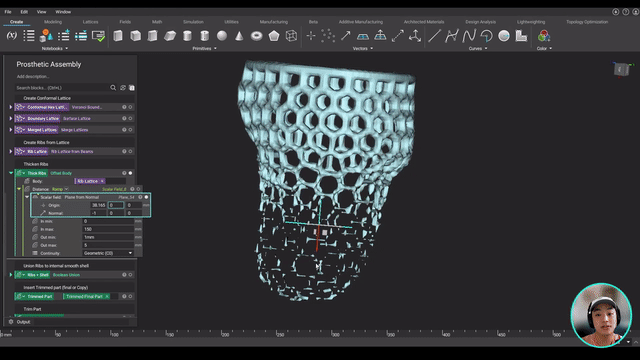Click the add-block list icon with plus
Image resolution: width=640 pixels, height=360 pixels.
tap(64, 36)
